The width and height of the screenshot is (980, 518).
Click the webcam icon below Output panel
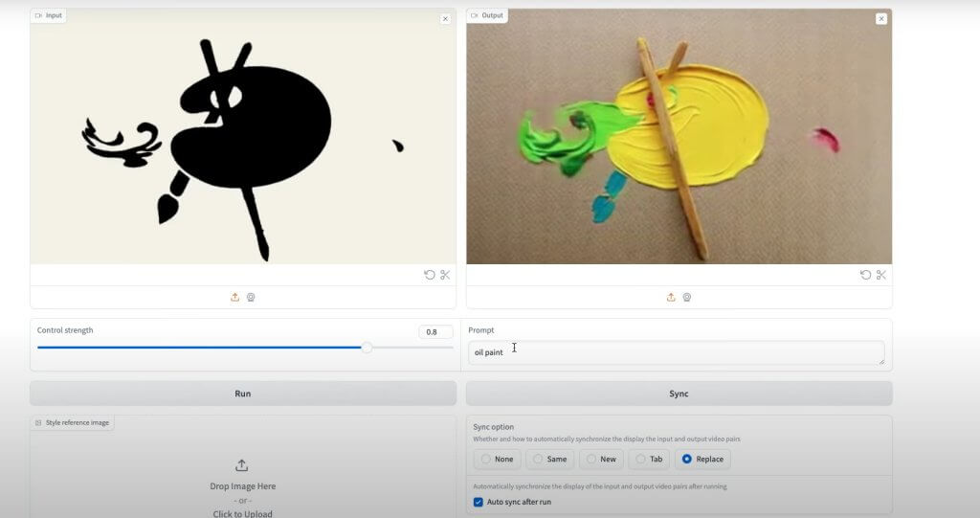tap(687, 297)
